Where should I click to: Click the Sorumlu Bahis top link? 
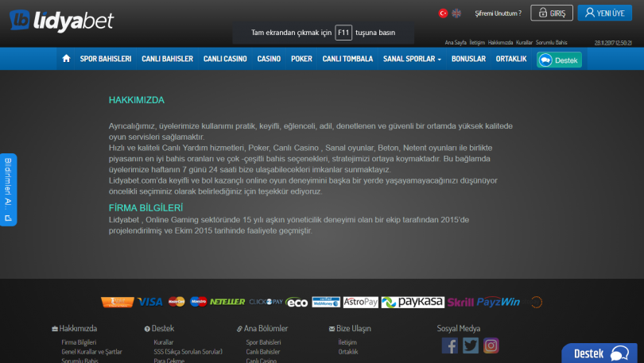[551, 42]
